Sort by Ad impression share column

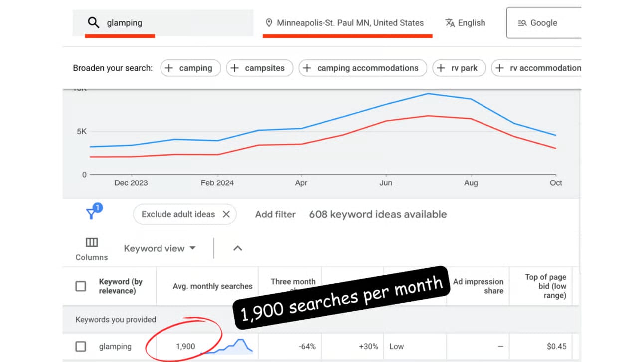pos(478,286)
